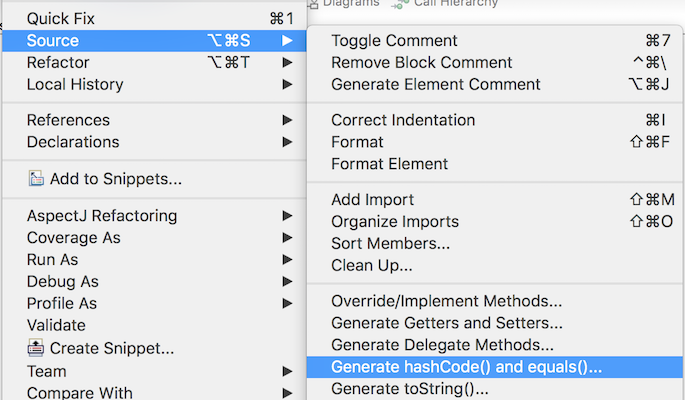
Task: Click the Add to Snippets icon
Action: coord(36,180)
